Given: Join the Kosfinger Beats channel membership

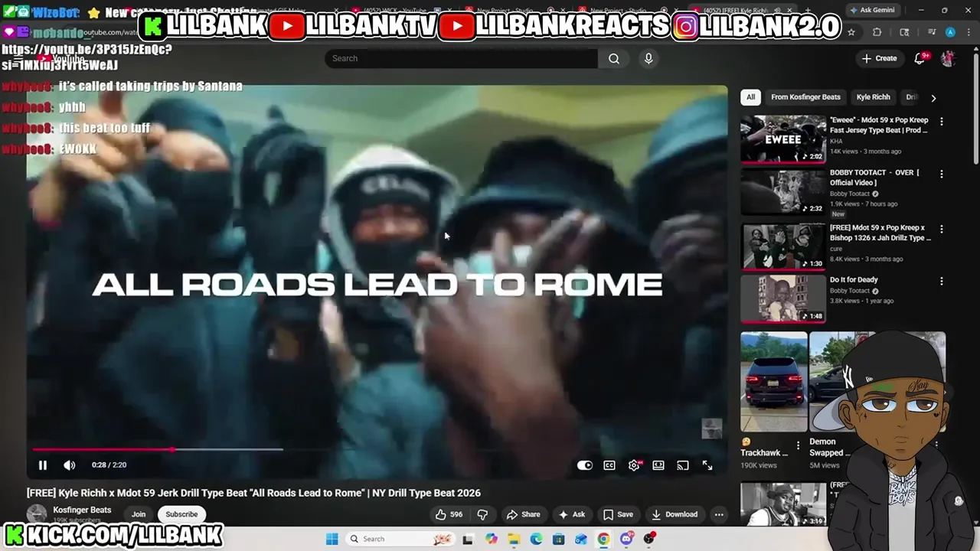Looking at the screenshot, I should click(x=139, y=514).
